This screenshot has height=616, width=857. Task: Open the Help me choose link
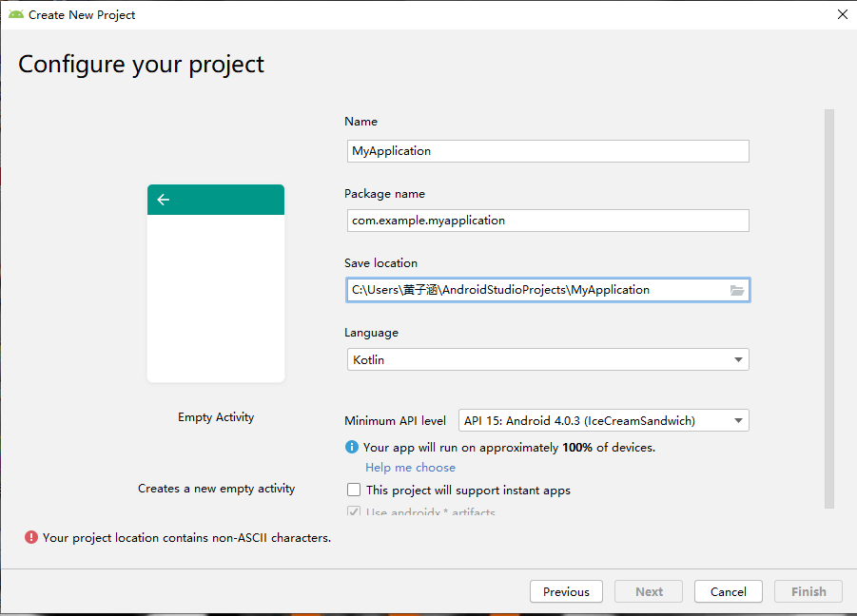(x=410, y=468)
